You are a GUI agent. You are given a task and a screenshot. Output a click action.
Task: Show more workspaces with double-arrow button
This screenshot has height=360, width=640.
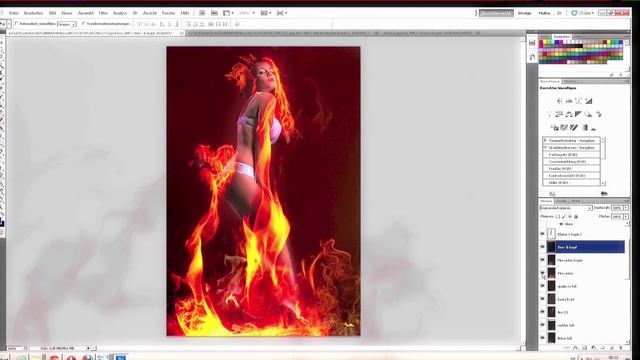559,13
